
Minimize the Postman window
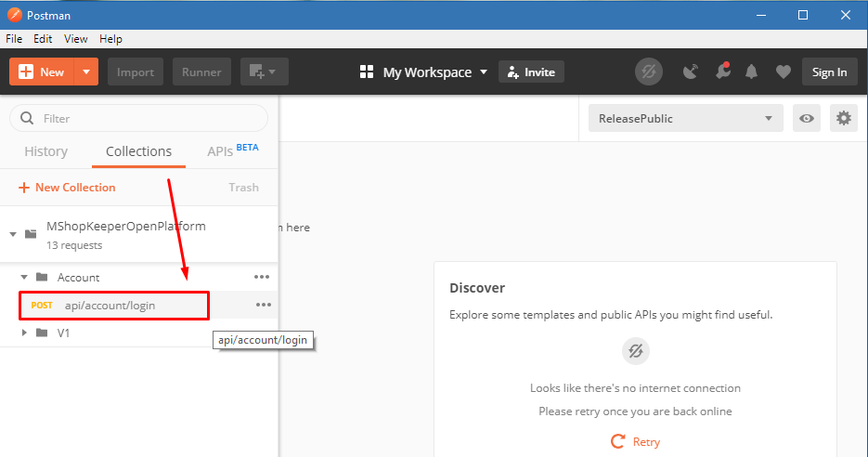761,15
